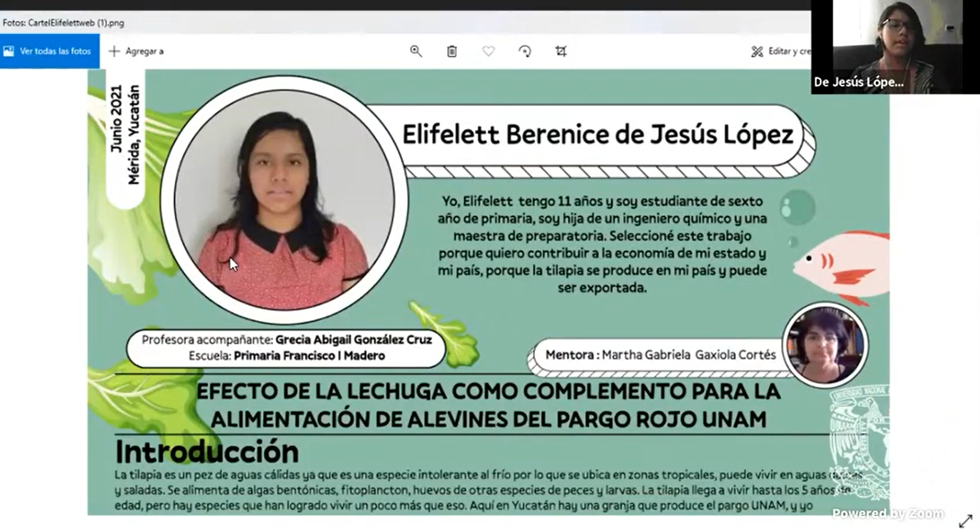Click the 'Mérida, Yucatán' vertical label
Viewport: 980px width, 529px height.
(x=133, y=135)
